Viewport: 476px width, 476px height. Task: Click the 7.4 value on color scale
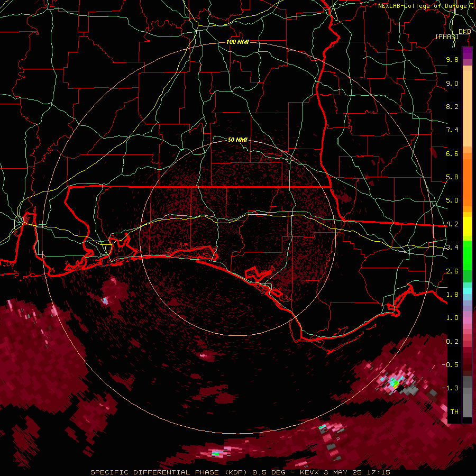pos(452,130)
